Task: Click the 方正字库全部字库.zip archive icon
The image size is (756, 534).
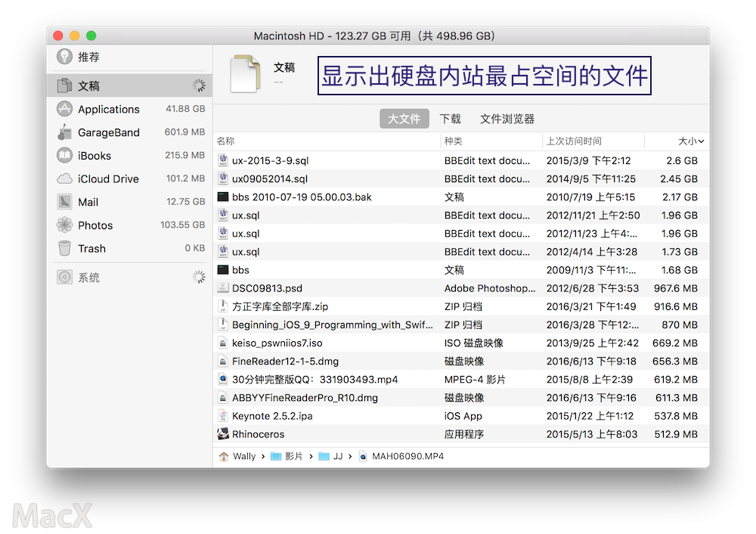Action: [223, 306]
